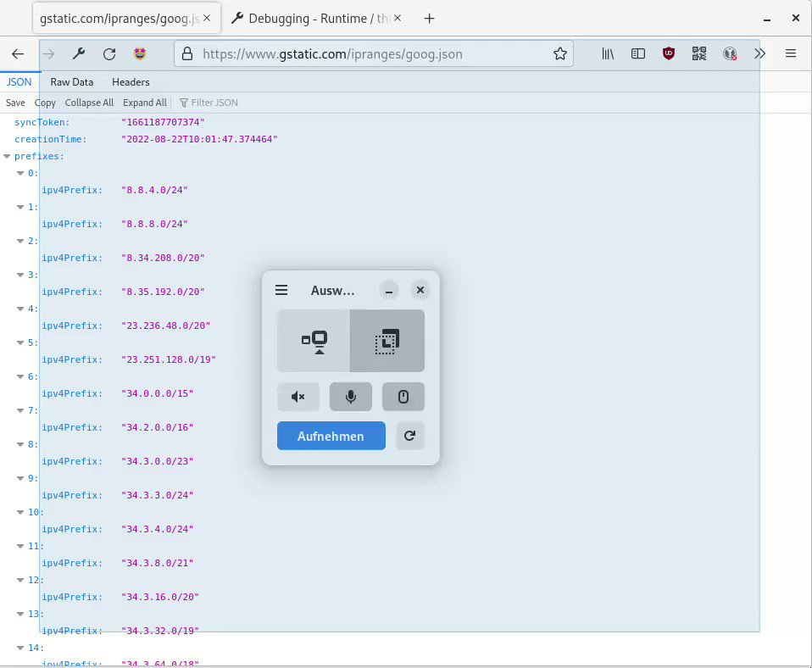812x668 pixels.
Task: Open the uBlock Origin shield icon
Action: 669,54
